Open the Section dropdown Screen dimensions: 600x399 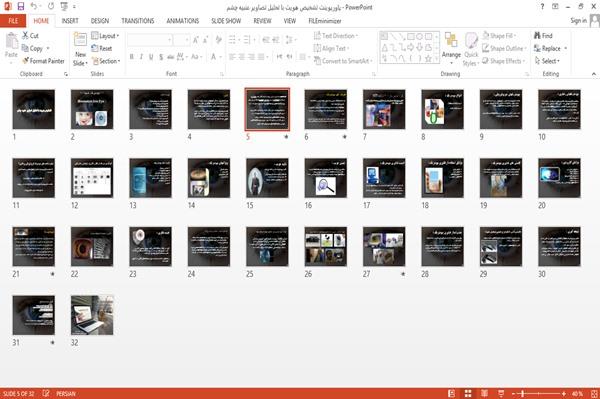pyautogui.click(x=106, y=61)
